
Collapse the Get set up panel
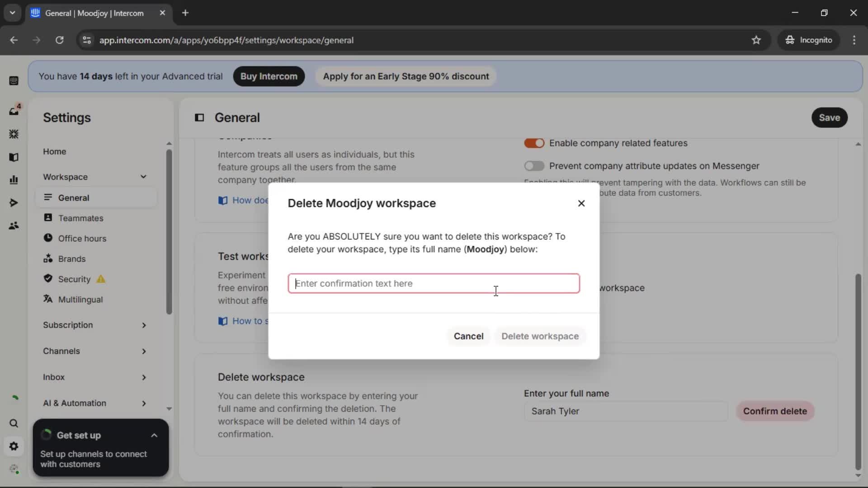tap(154, 436)
